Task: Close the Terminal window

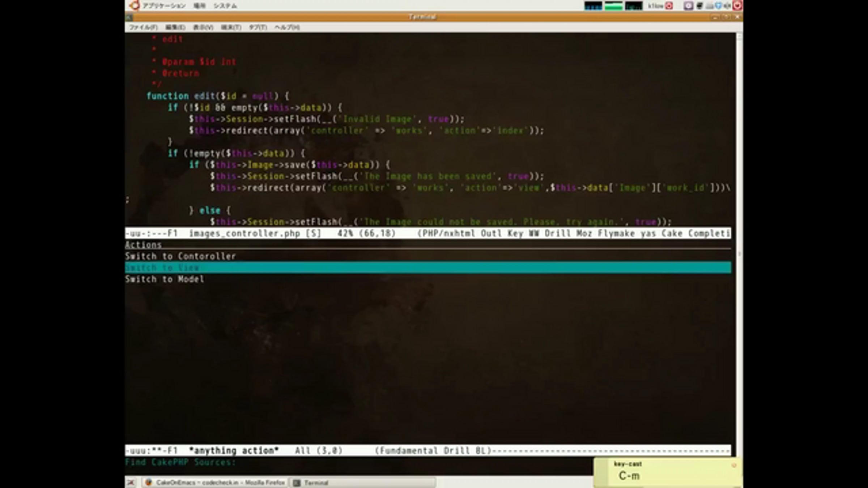Action: coord(737,17)
